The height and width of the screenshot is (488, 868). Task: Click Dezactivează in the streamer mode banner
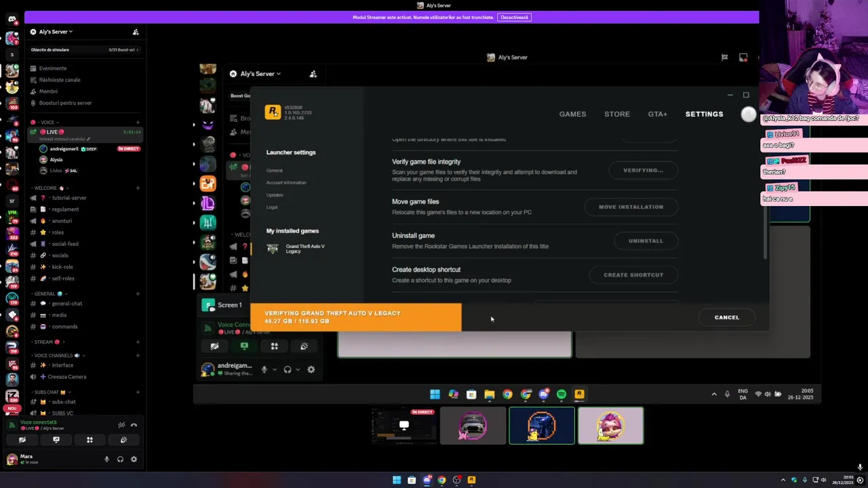[x=514, y=17]
